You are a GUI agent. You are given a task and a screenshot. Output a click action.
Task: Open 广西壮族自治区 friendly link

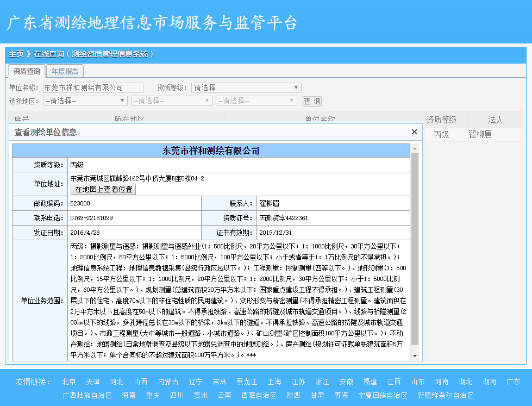pos(87,395)
